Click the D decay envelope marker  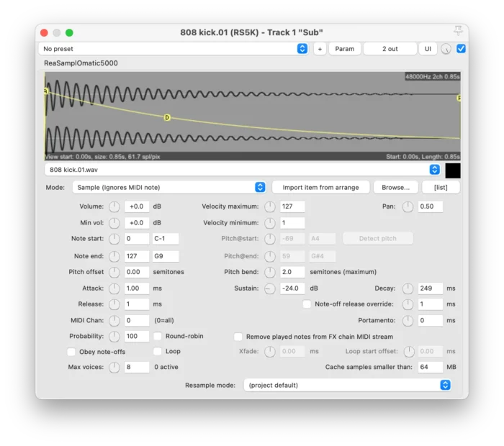pos(167,117)
